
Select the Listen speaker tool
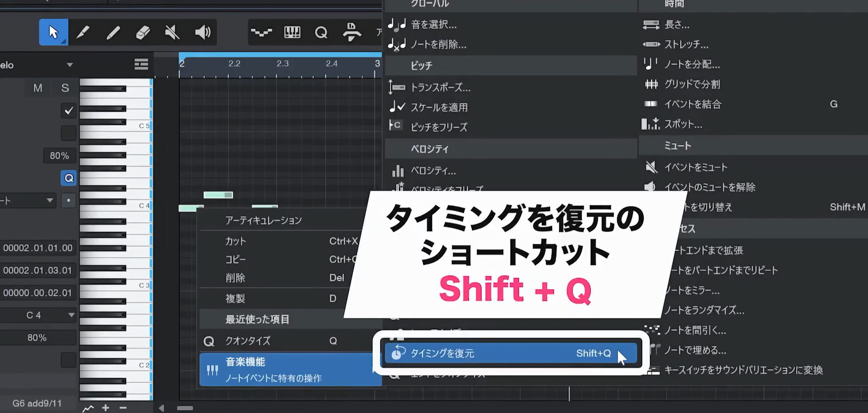(x=202, y=32)
